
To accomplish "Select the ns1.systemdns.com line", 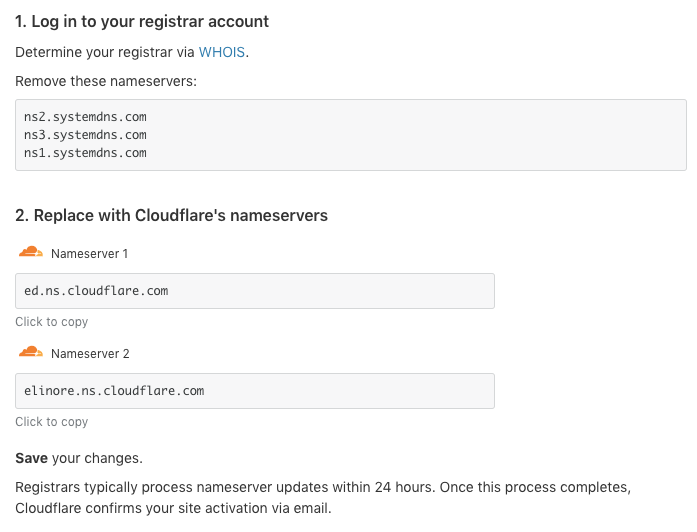I will [x=85, y=153].
